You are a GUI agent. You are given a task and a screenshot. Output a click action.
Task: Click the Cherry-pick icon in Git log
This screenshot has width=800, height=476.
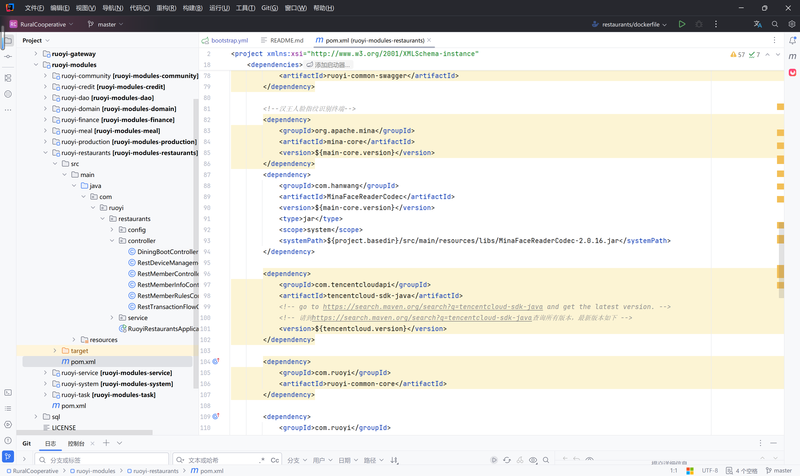click(x=520, y=460)
